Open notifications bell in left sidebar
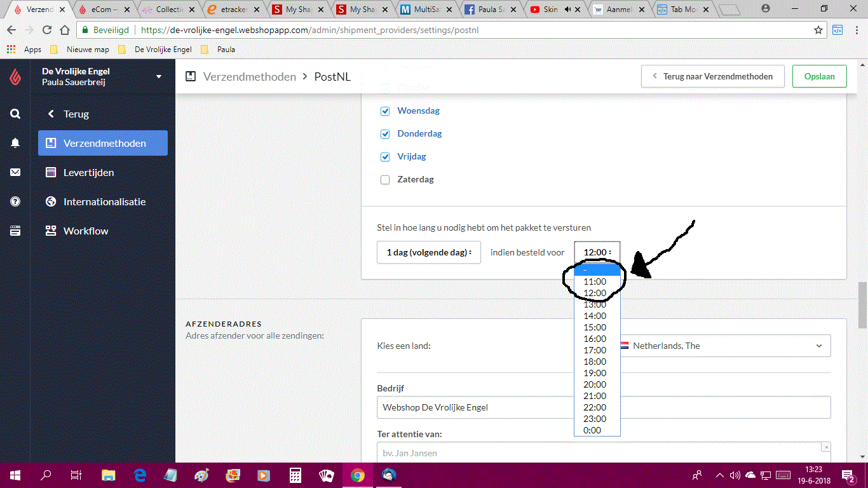 pos(15,143)
